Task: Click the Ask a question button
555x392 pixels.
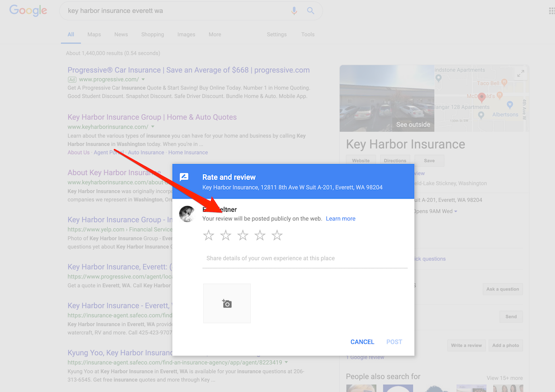Action: (503, 289)
